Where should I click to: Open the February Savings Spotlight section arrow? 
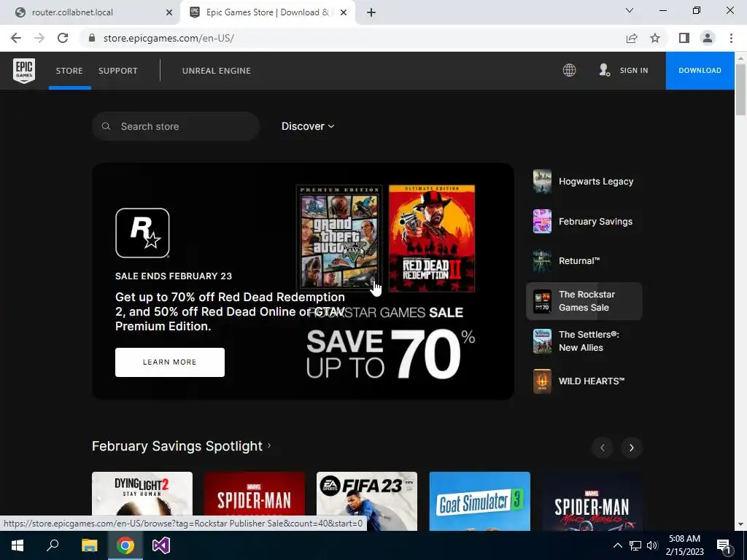[269, 446]
